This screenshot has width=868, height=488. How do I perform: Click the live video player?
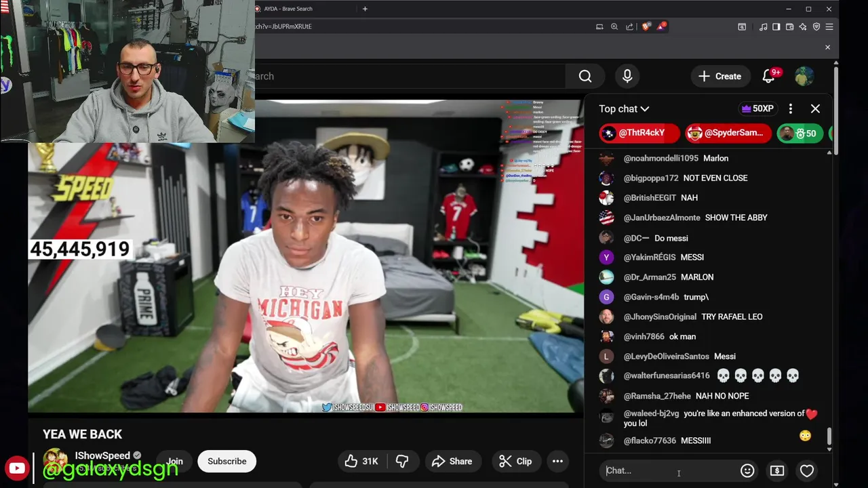(x=305, y=256)
